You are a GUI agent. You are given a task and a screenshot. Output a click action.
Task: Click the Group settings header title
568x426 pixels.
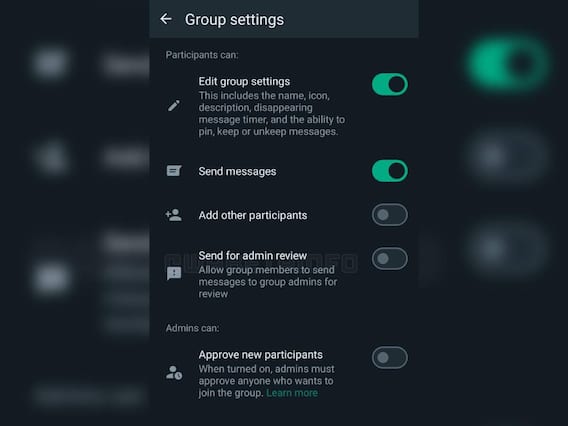pos(234,20)
